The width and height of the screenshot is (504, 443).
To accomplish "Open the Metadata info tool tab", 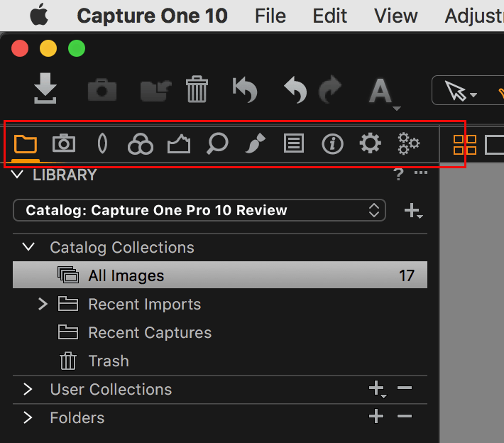I will point(332,143).
